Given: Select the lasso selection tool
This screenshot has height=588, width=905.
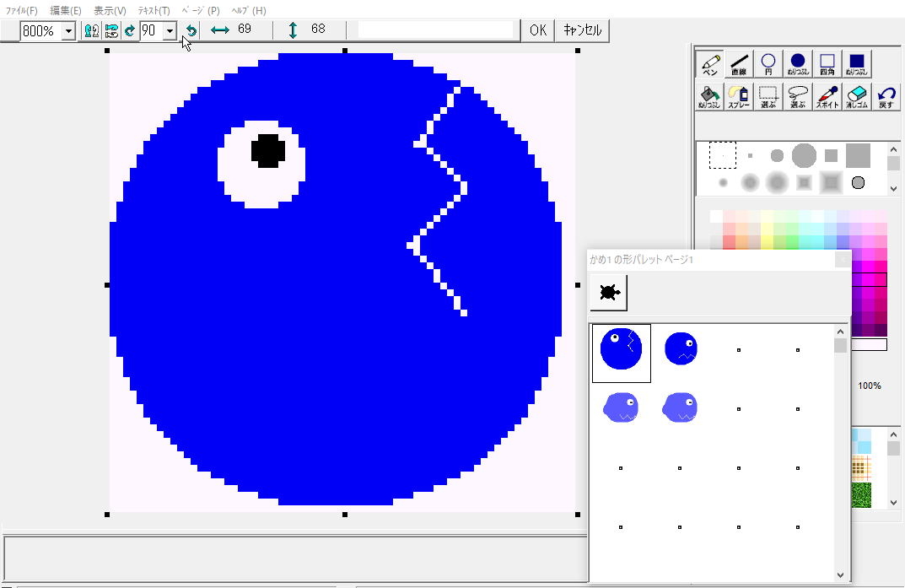Looking at the screenshot, I should click(798, 96).
